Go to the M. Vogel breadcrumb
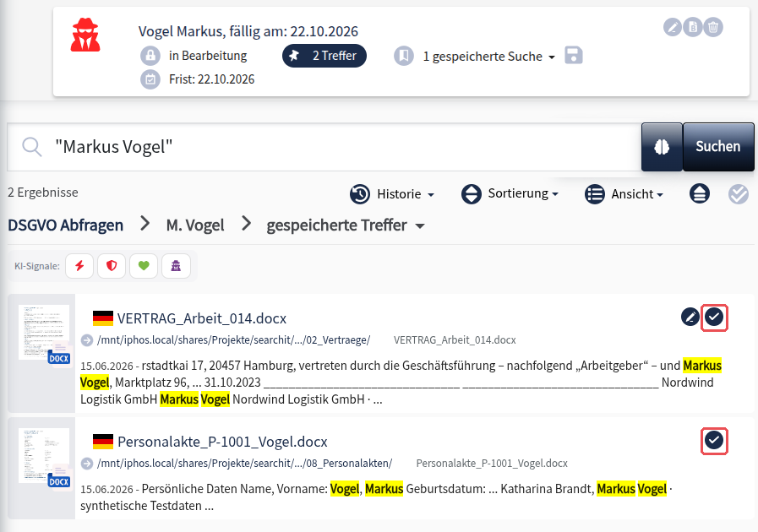Image resolution: width=758 pixels, height=532 pixels. pyautogui.click(x=195, y=225)
